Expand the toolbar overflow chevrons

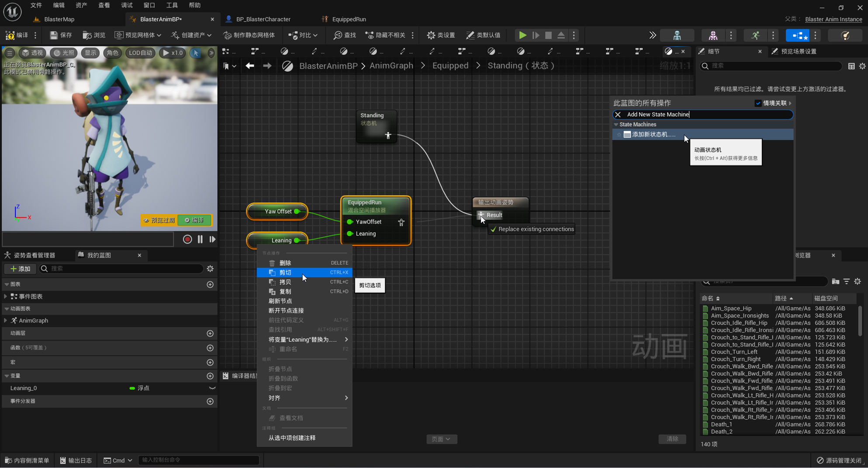click(652, 35)
